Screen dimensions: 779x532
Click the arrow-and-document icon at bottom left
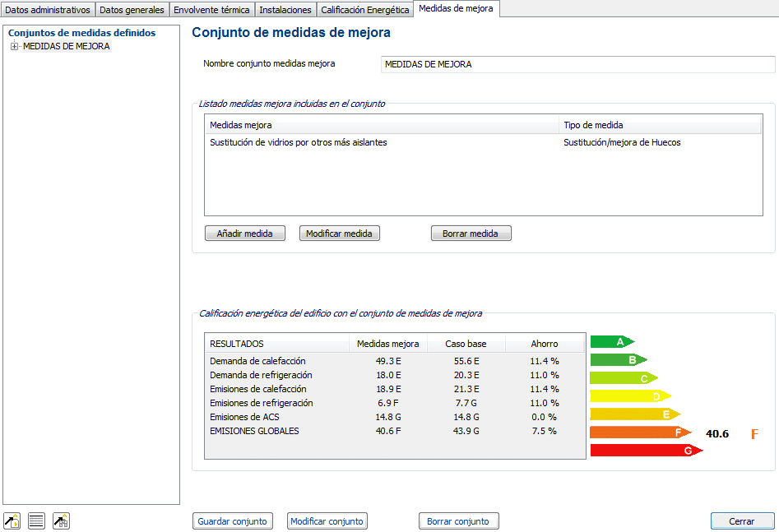[x=12, y=520]
